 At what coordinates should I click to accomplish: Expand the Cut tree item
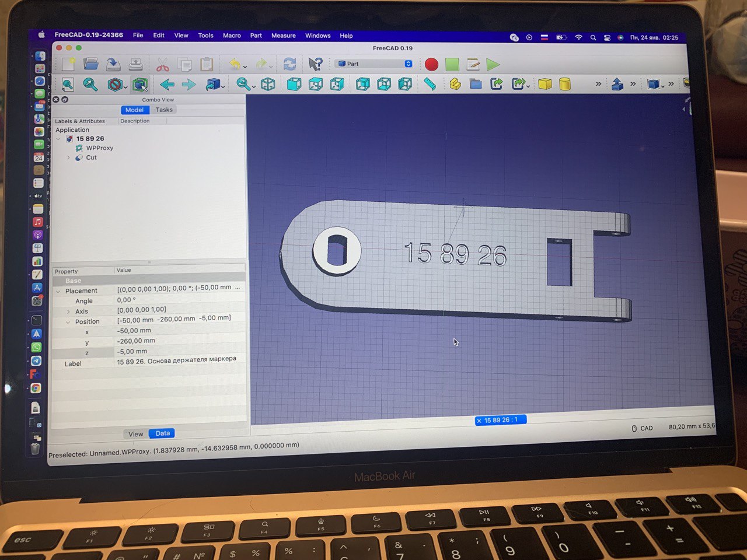[x=68, y=157]
